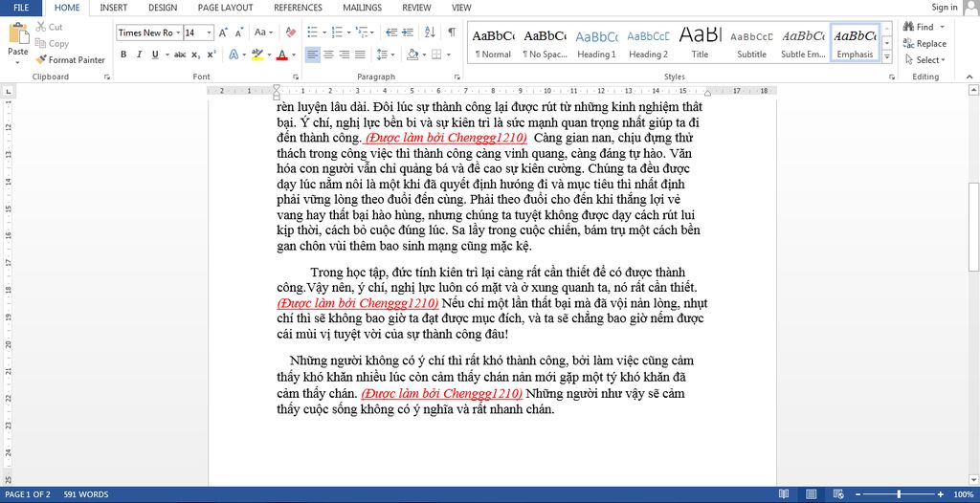Switch to the INSERT tab
980x503 pixels.
pos(114,8)
